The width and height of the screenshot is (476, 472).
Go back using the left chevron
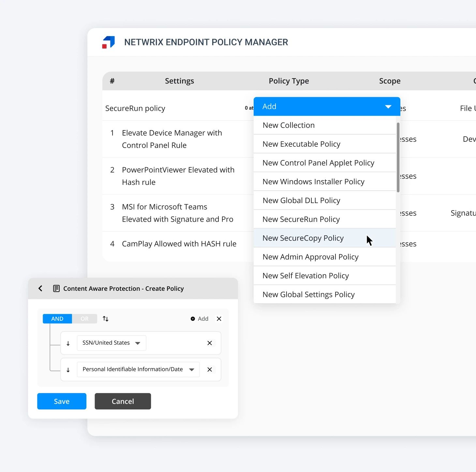click(x=40, y=288)
